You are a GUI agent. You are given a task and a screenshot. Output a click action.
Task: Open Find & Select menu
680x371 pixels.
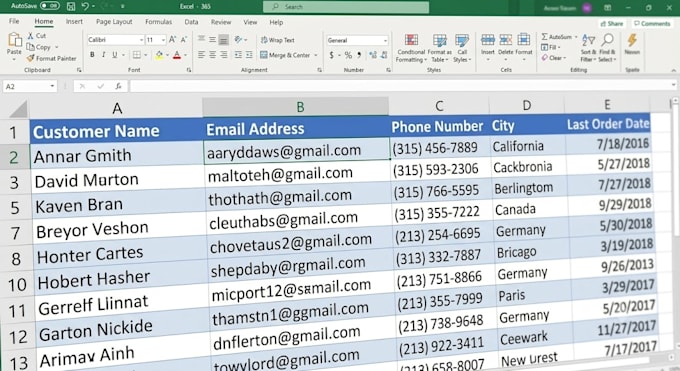[x=607, y=48]
